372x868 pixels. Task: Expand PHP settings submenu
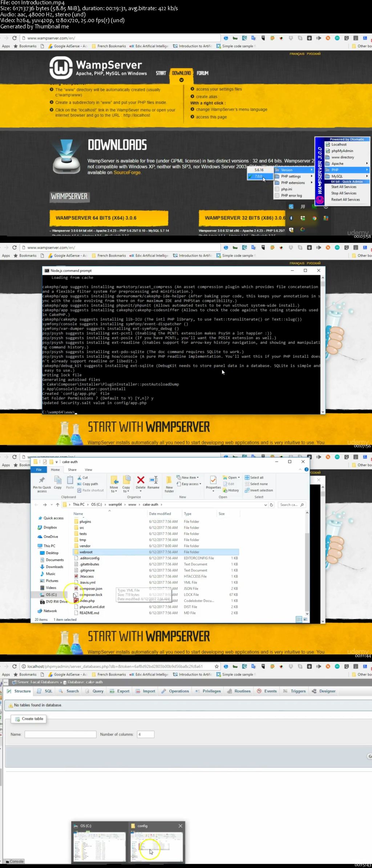click(x=294, y=176)
